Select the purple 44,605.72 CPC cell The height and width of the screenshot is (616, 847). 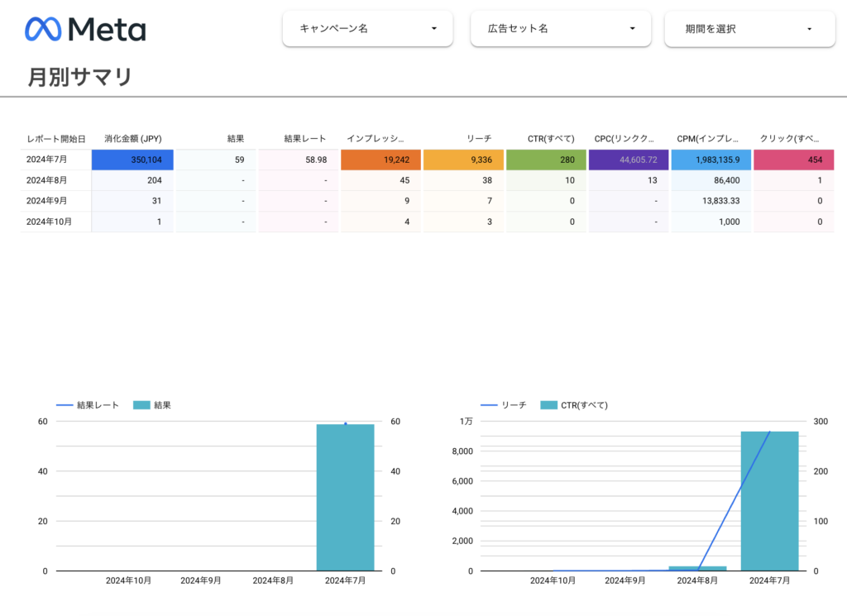coord(628,160)
